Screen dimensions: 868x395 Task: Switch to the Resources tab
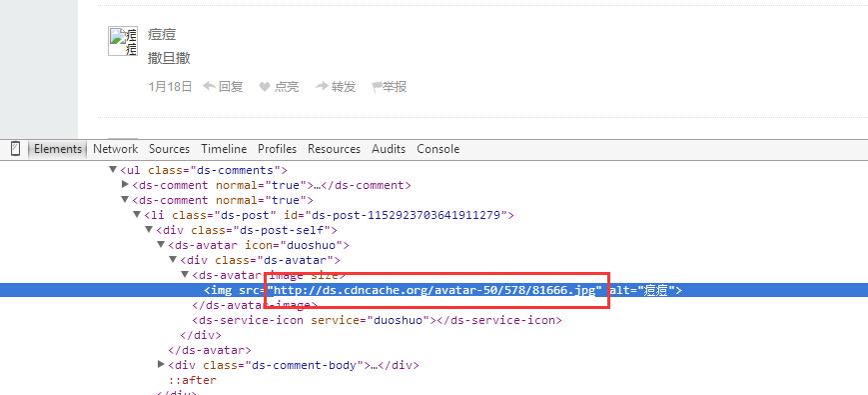(334, 148)
